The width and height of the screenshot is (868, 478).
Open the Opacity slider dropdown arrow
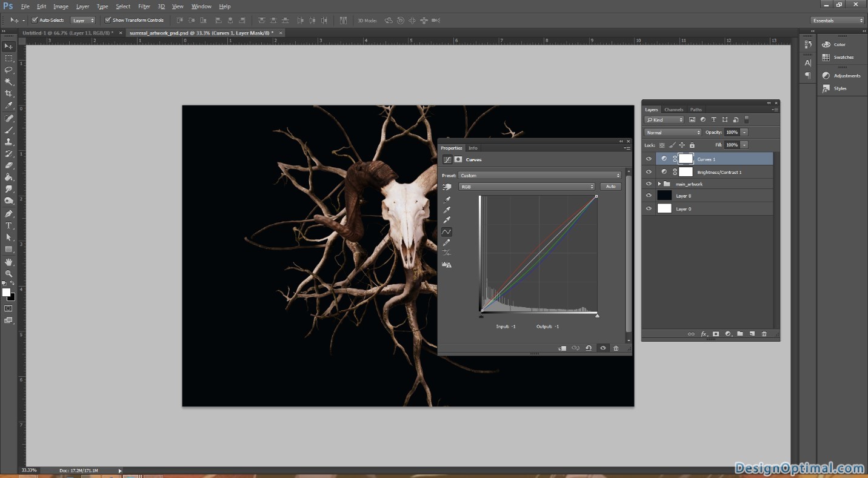pyautogui.click(x=744, y=132)
